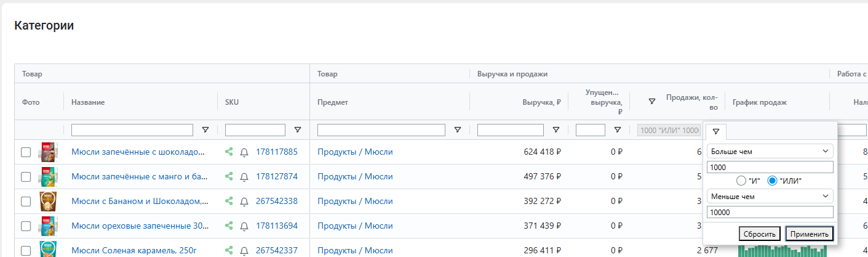
Task: Open product photo for SKU 267542338
Action: (47, 202)
